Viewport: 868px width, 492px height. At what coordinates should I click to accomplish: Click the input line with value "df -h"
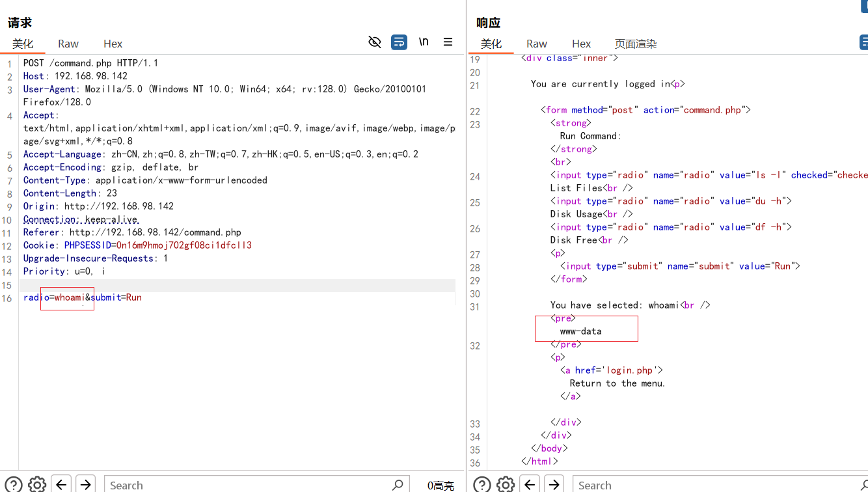pyautogui.click(x=671, y=227)
